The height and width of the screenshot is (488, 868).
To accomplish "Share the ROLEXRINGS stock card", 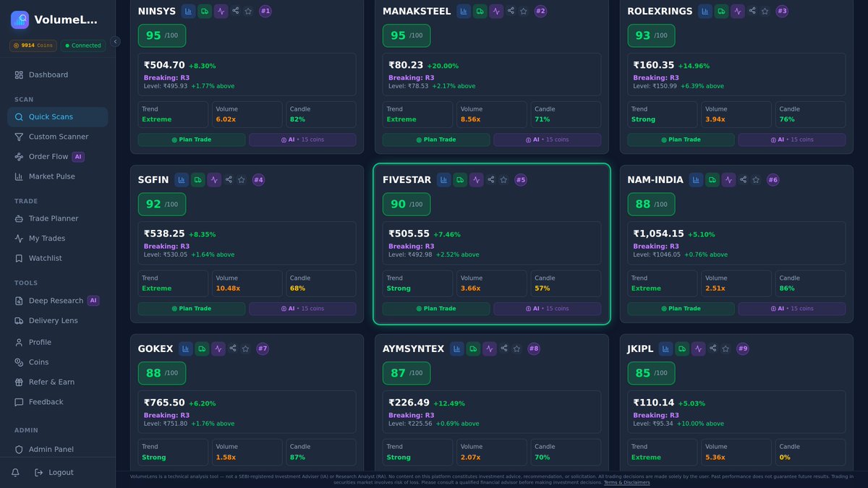I will pyautogui.click(x=752, y=11).
